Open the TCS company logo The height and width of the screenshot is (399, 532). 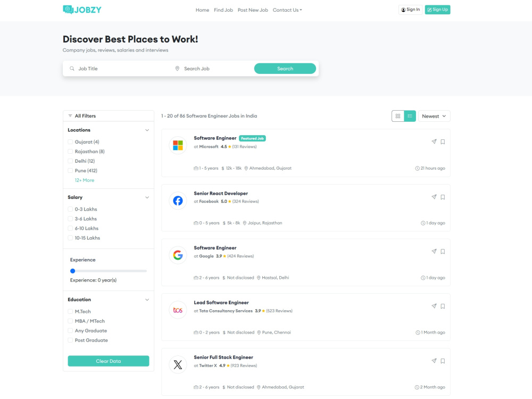[178, 310]
